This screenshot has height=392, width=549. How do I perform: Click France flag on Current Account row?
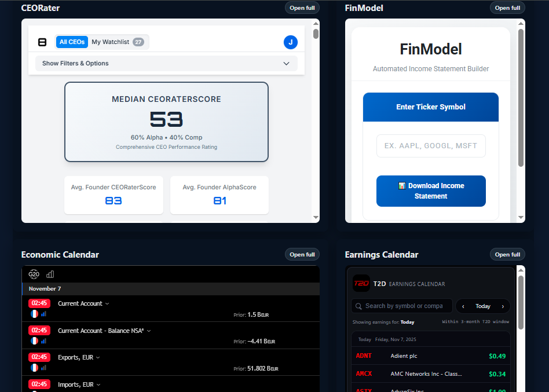[x=34, y=314]
